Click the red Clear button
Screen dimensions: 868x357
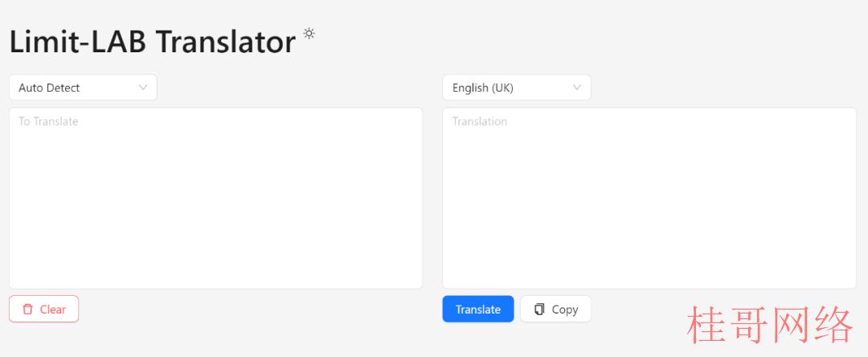43,309
